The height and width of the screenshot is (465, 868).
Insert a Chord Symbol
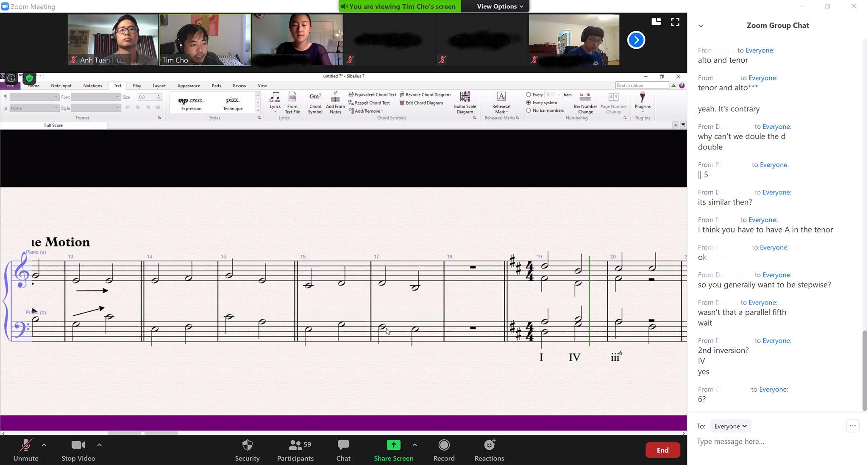(x=315, y=102)
